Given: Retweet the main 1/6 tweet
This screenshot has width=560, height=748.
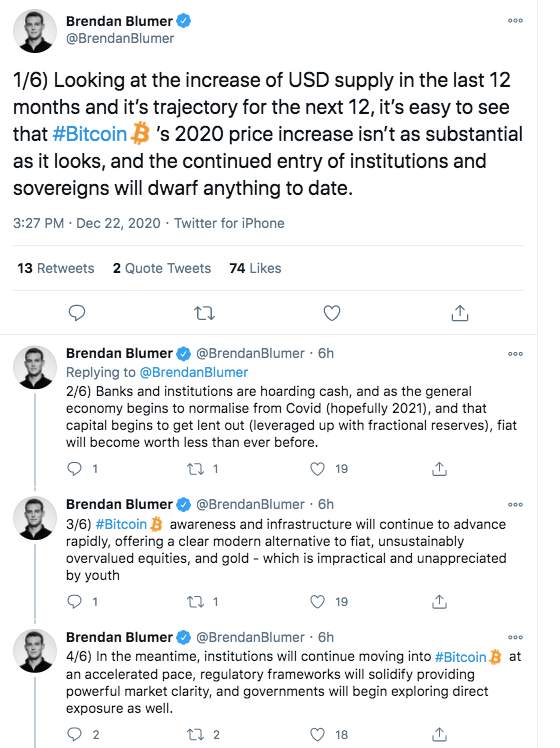Looking at the screenshot, I should pos(205,313).
